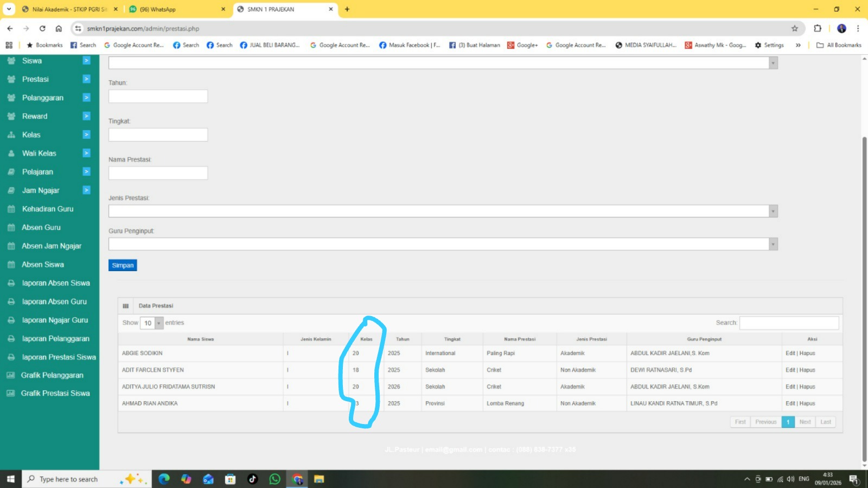Click the Next pagination button
The height and width of the screenshot is (488, 868).
[805, 422]
